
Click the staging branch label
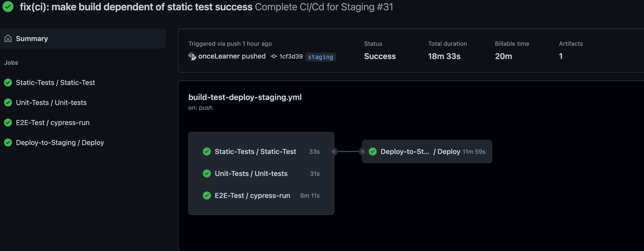coord(320,57)
